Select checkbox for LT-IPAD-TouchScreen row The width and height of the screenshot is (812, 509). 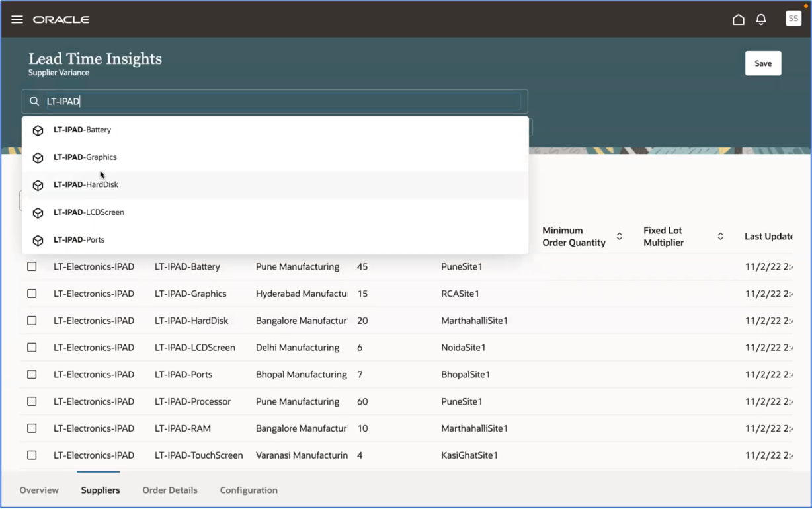pos(32,455)
